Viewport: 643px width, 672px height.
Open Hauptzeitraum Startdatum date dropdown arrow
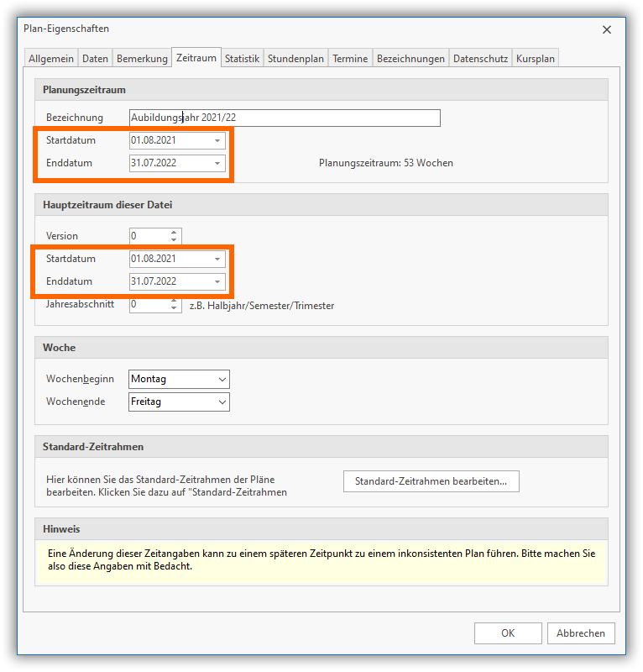(x=217, y=260)
